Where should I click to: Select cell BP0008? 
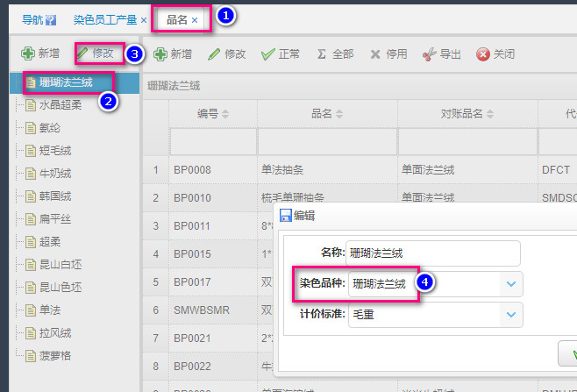pos(213,170)
